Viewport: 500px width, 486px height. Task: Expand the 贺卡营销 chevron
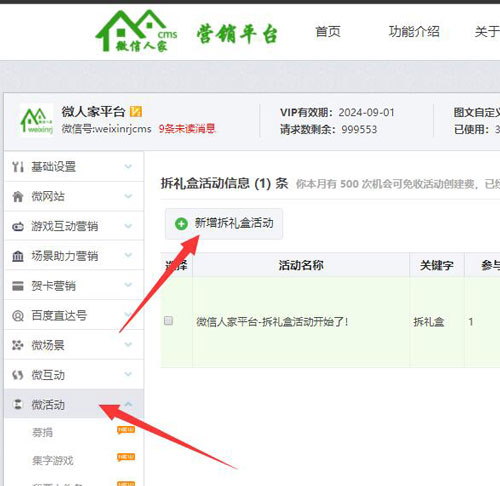(128, 285)
